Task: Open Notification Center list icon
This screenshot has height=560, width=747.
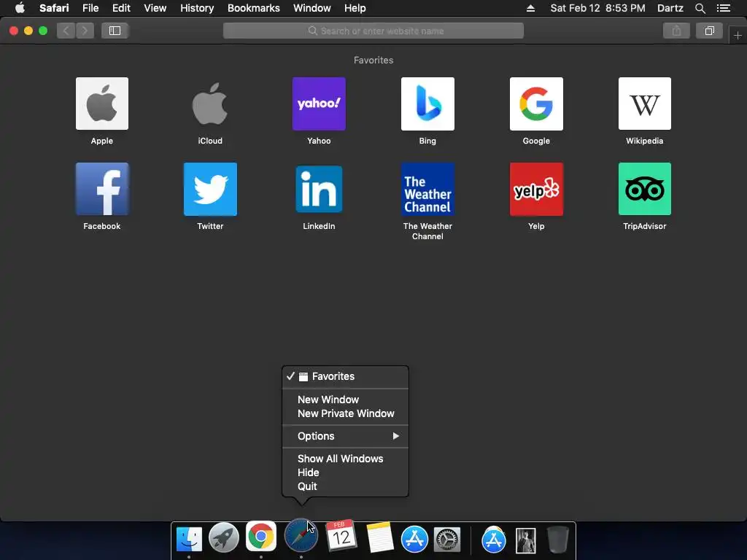Action: (723, 8)
